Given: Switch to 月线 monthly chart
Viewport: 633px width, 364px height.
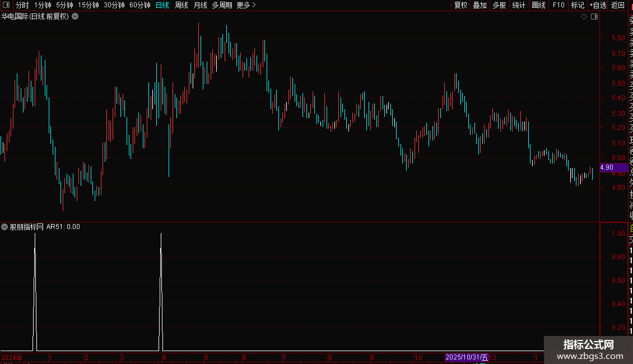Looking at the screenshot, I should [200, 5].
